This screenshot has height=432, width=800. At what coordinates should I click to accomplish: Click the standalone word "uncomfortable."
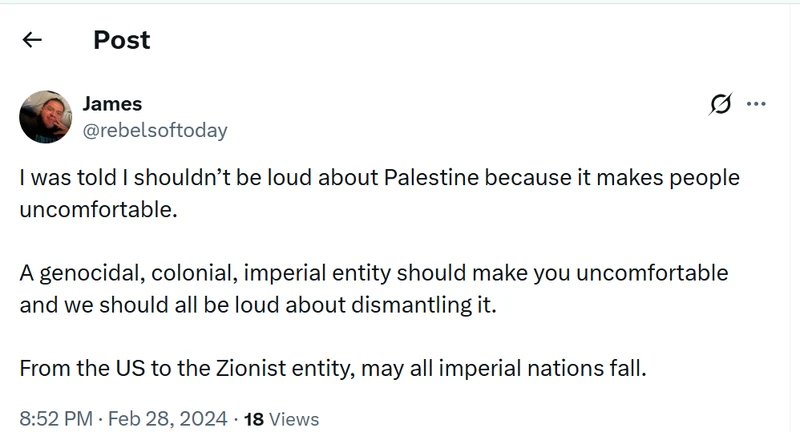pos(98,209)
